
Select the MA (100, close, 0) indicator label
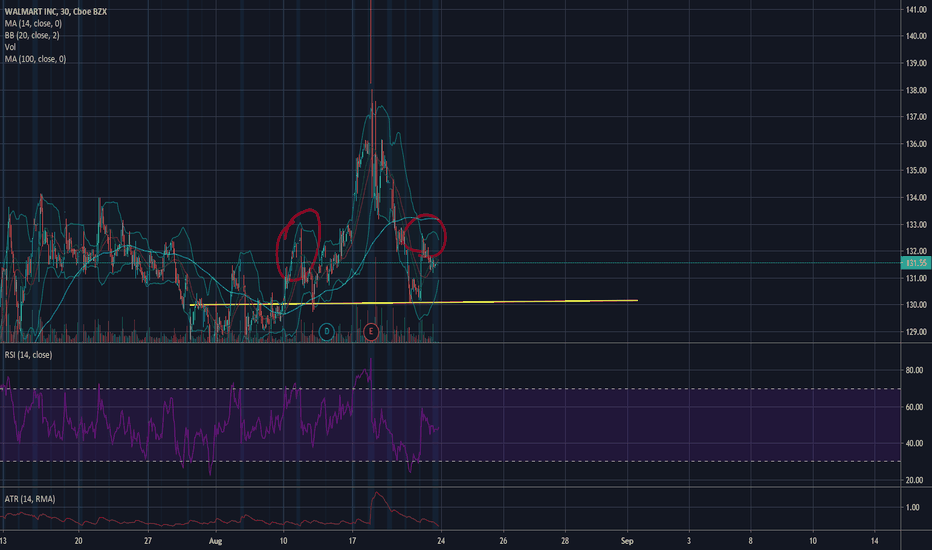[36, 59]
